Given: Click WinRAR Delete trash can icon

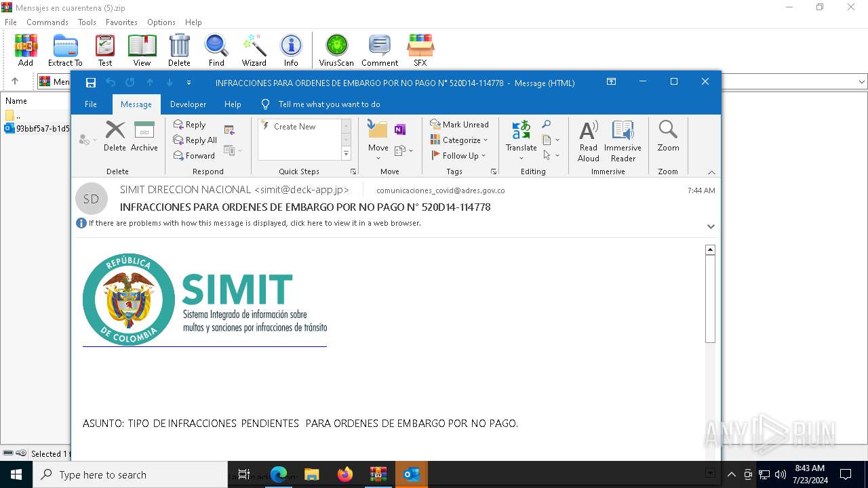Looking at the screenshot, I should [179, 50].
